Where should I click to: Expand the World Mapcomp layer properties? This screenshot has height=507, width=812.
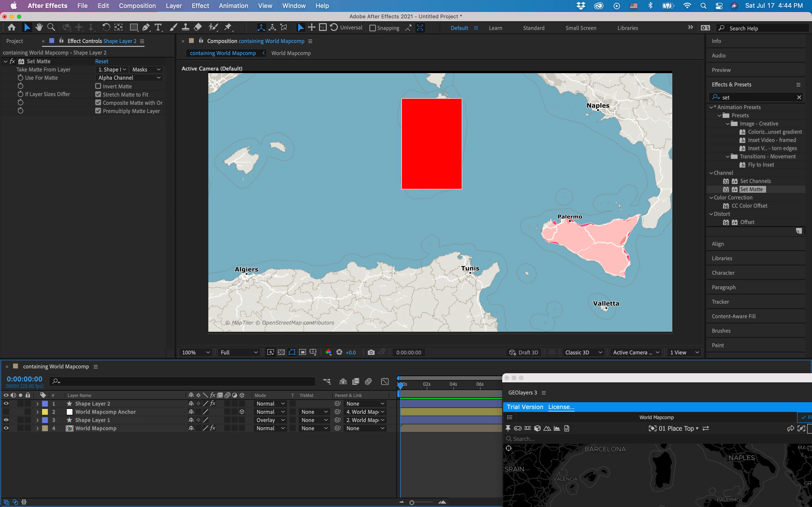coord(37,429)
